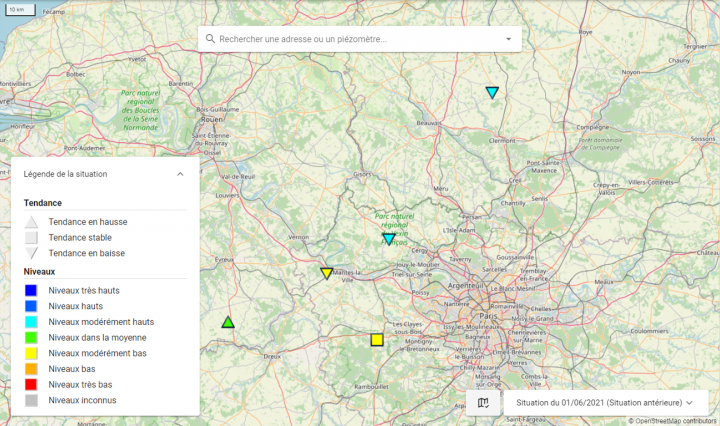Click the 'Légende de la situation' title
Screen dimensions: 720x426
point(66,174)
